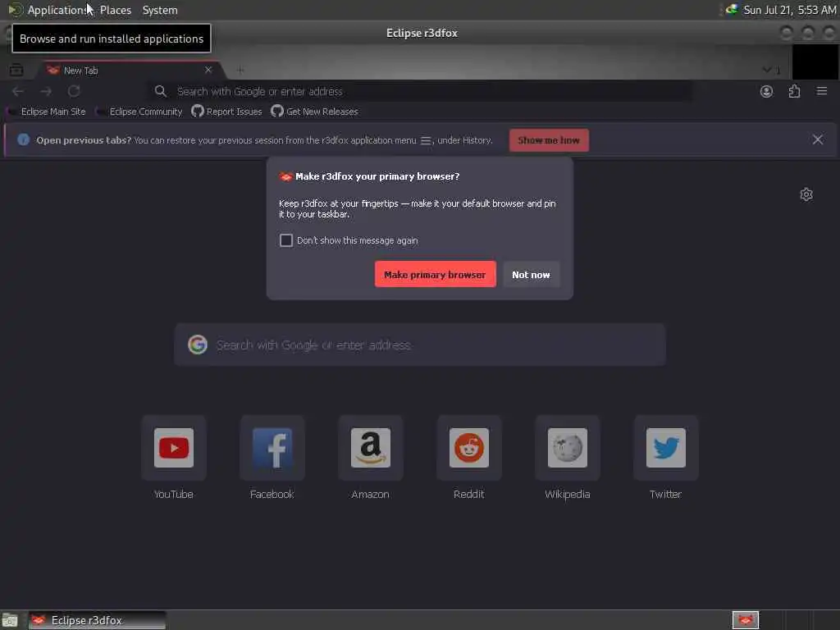Focus the Google search box on page

coord(420,345)
